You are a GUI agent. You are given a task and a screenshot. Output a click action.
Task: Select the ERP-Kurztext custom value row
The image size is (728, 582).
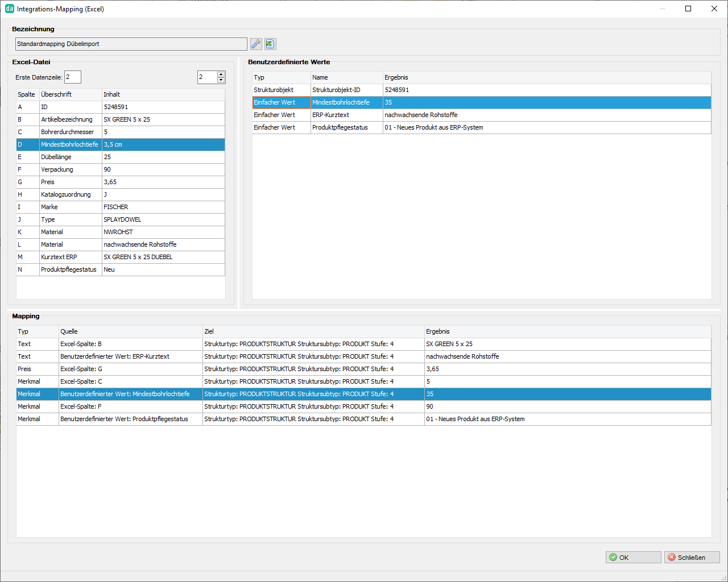click(481, 115)
